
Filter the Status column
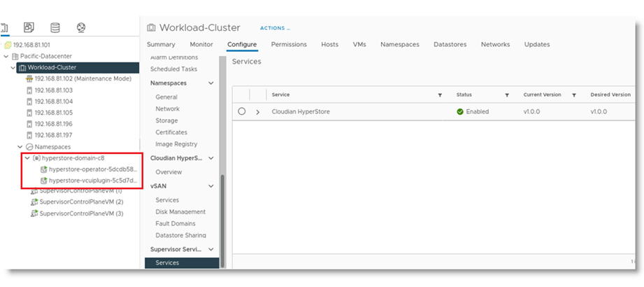507,95
